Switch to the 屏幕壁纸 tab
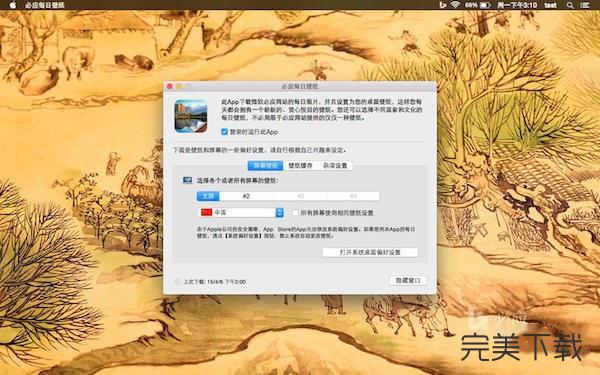This screenshot has width=600, height=375. (x=265, y=165)
